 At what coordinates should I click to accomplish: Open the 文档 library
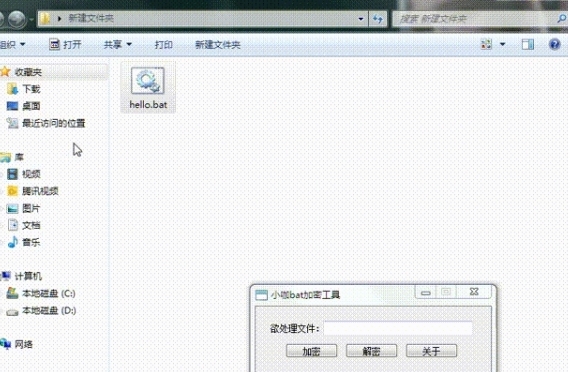tap(24, 225)
